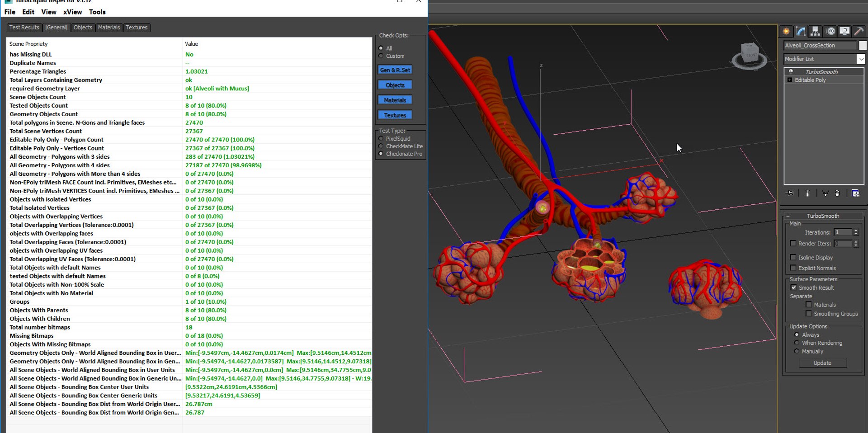Open the Create command panel tab
868x433 pixels.
786,31
